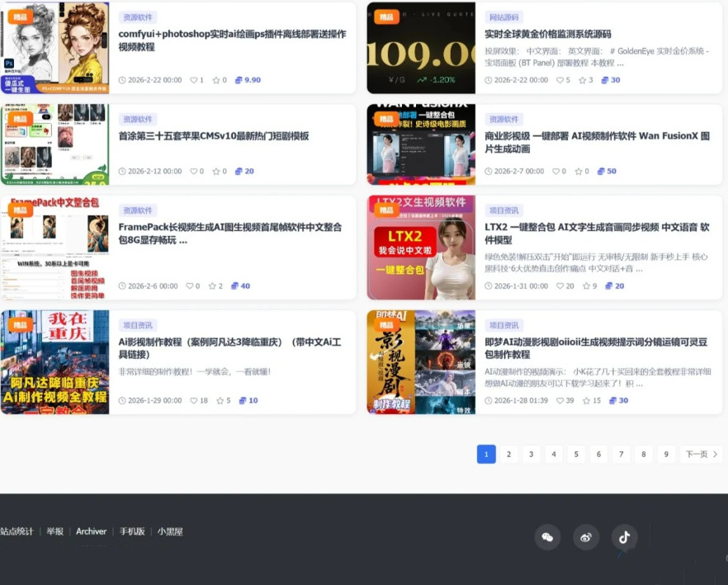
Task: Open Ai影视制作教程 阿凡达3 post title
Action: pos(229,348)
